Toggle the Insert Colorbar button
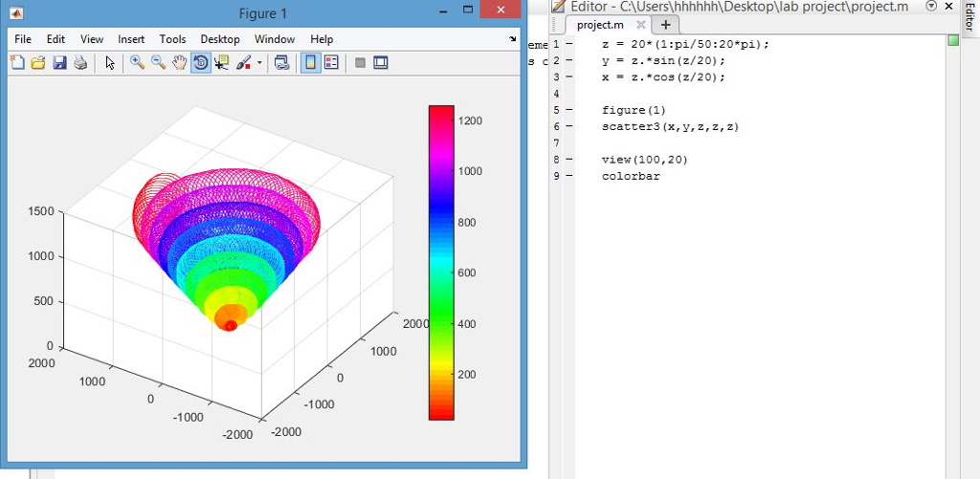Screen dimensions: 980x479 (311, 63)
